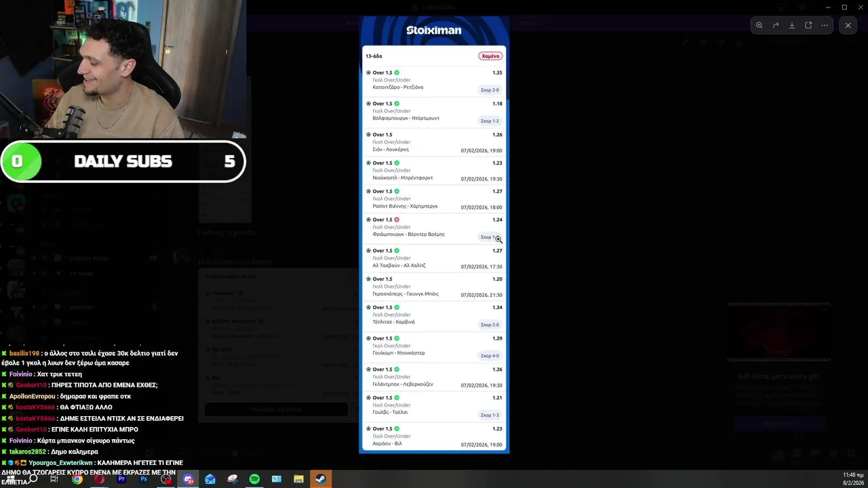Click the zoom magnifier icon in the image viewer
The height and width of the screenshot is (488, 868).
pyautogui.click(x=759, y=25)
